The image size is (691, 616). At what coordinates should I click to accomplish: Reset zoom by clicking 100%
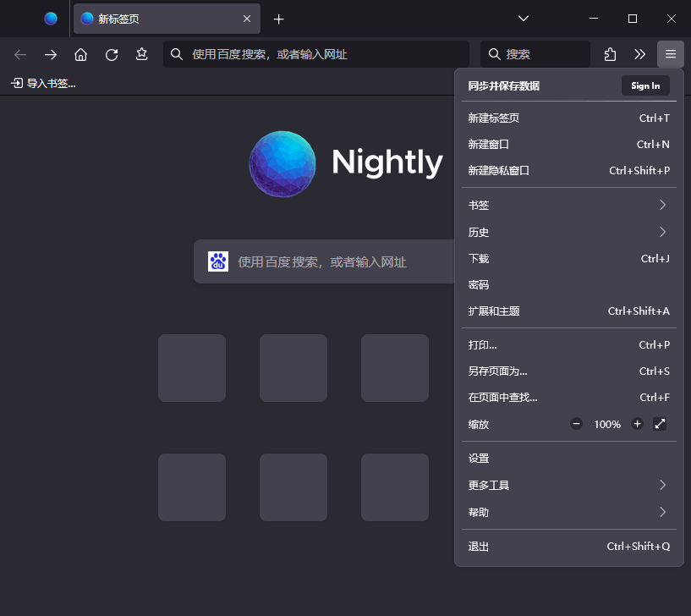click(606, 424)
